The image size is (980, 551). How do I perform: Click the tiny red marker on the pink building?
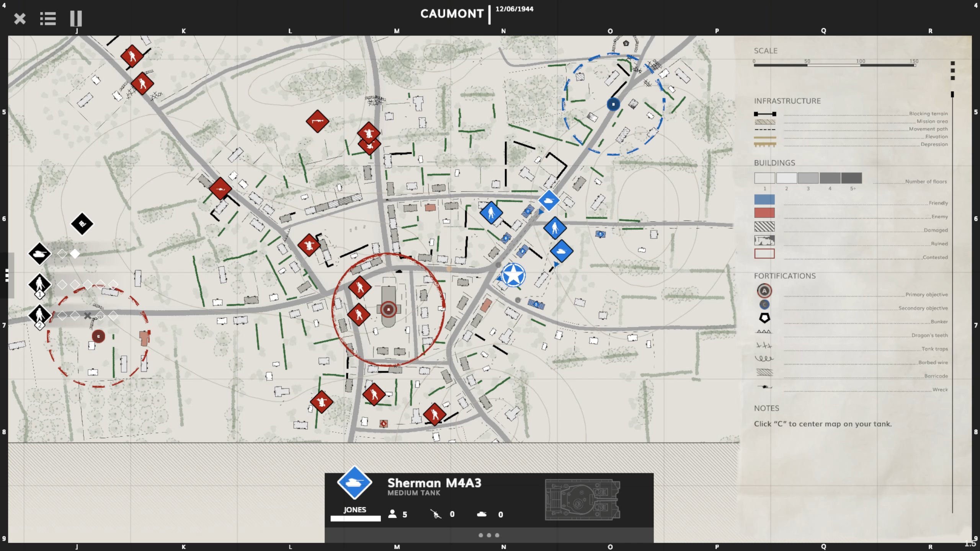coord(384,424)
